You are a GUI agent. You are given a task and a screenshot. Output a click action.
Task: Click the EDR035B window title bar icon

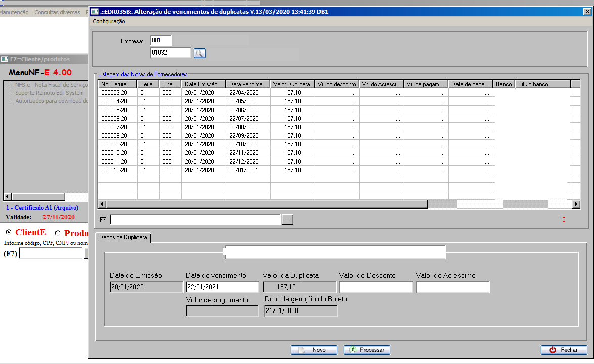pos(94,11)
